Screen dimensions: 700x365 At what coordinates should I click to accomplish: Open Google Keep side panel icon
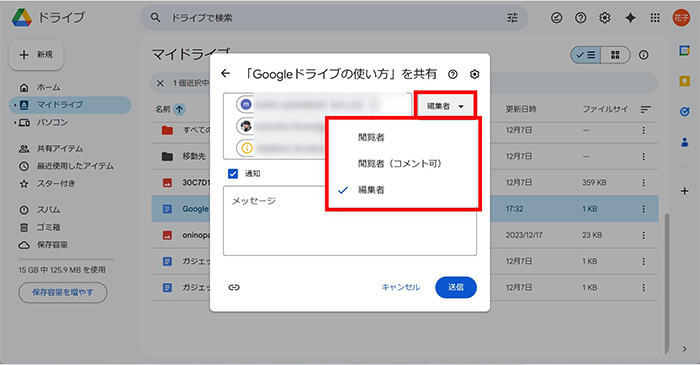point(684,81)
